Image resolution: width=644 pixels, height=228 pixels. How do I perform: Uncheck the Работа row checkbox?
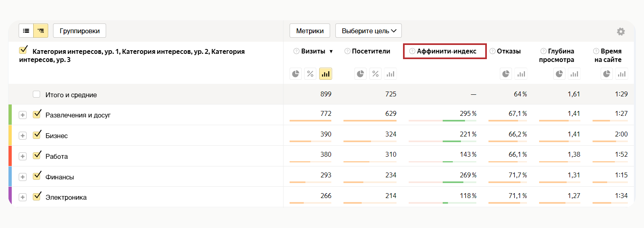(x=37, y=156)
